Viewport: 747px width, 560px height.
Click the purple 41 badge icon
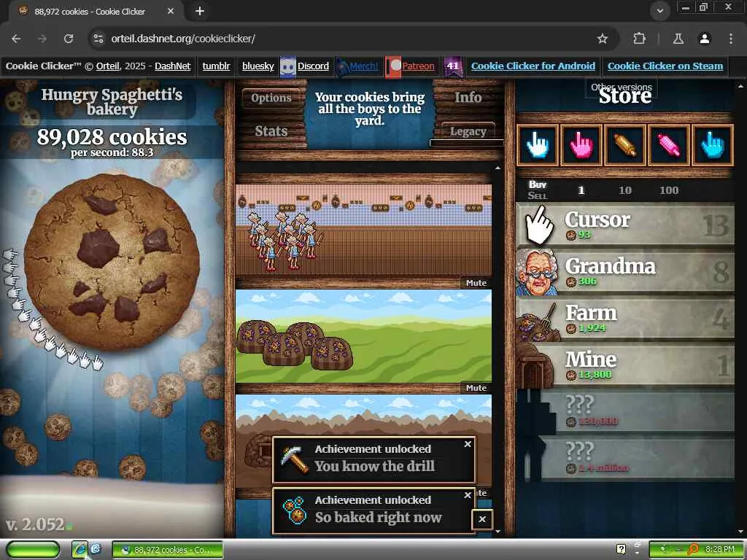coord(453,66)
